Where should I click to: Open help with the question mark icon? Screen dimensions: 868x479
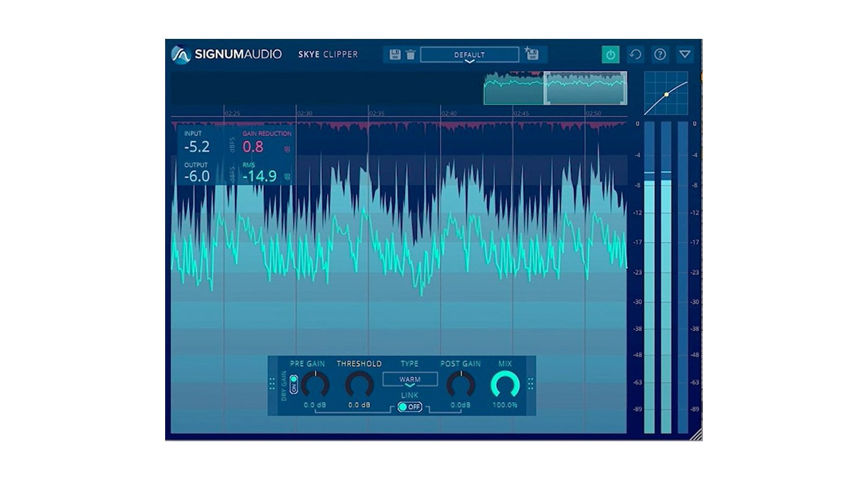tap(660, 55)
